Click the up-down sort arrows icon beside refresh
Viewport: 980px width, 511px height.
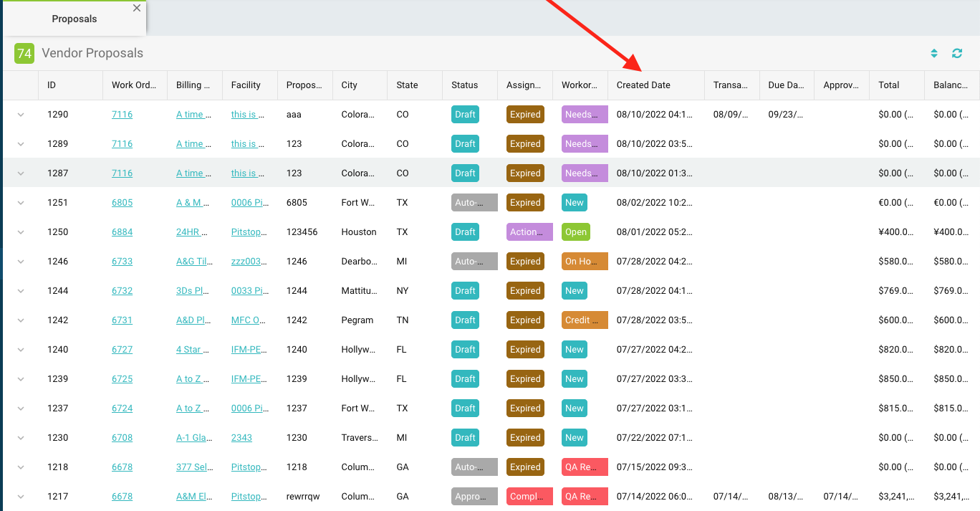pyautogui.click(x=934, y=53)
